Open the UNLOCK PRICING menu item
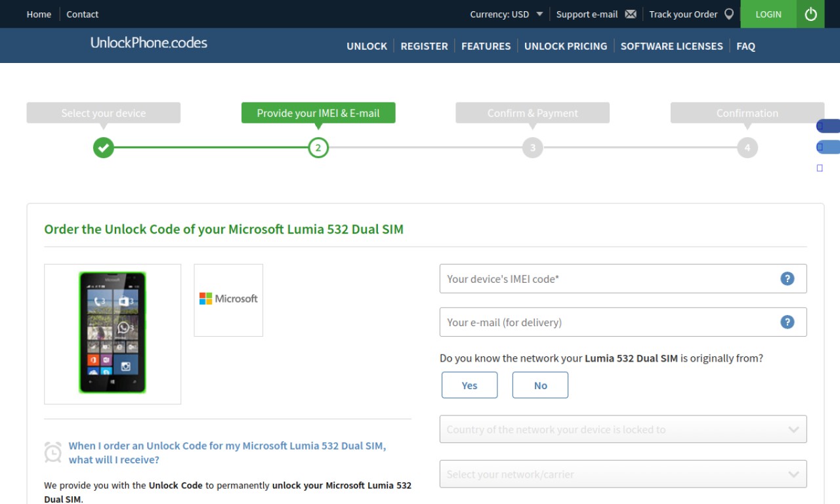Viewport: 840px width, 504px height. [566, 46]
